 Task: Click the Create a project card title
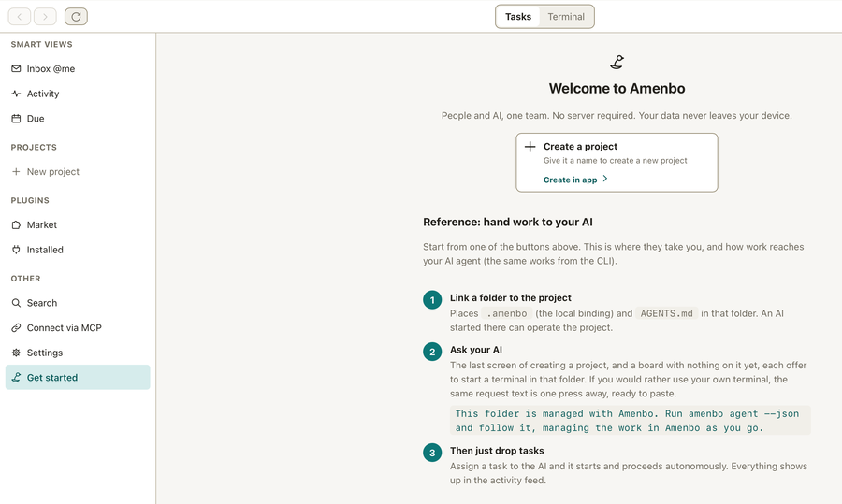tap(580, 147)
